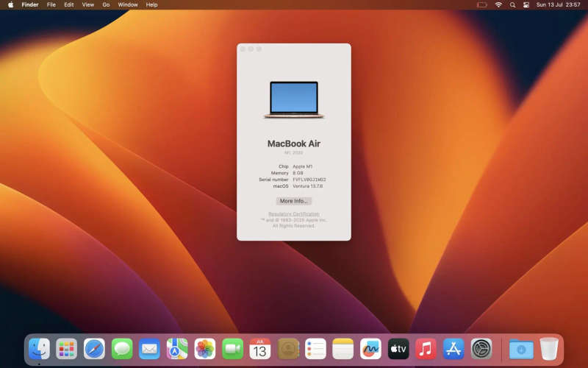Open the File menu
588x368 pixels.
(51, 5)
